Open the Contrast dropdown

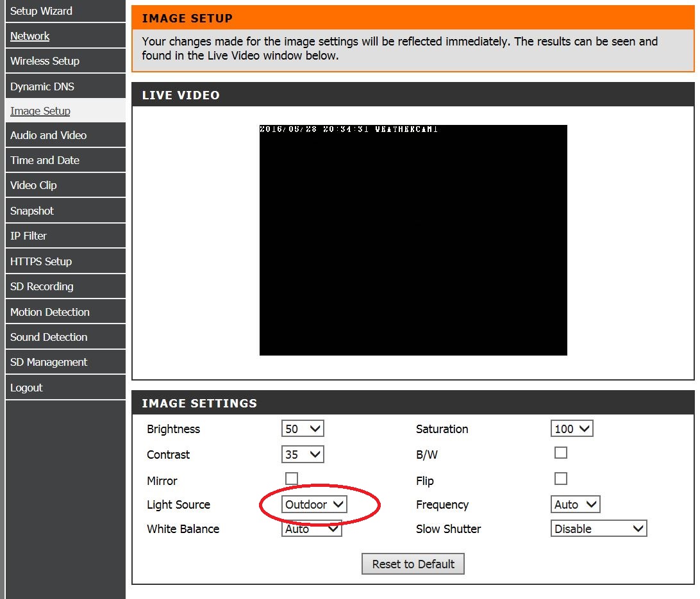coord(303,455)
